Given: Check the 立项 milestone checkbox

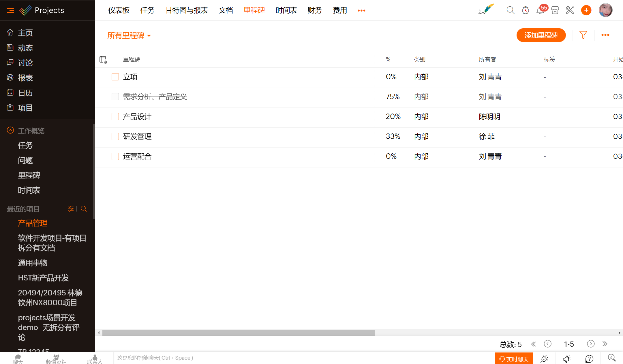Looking at the screenshot, I should tap(115, 77).
